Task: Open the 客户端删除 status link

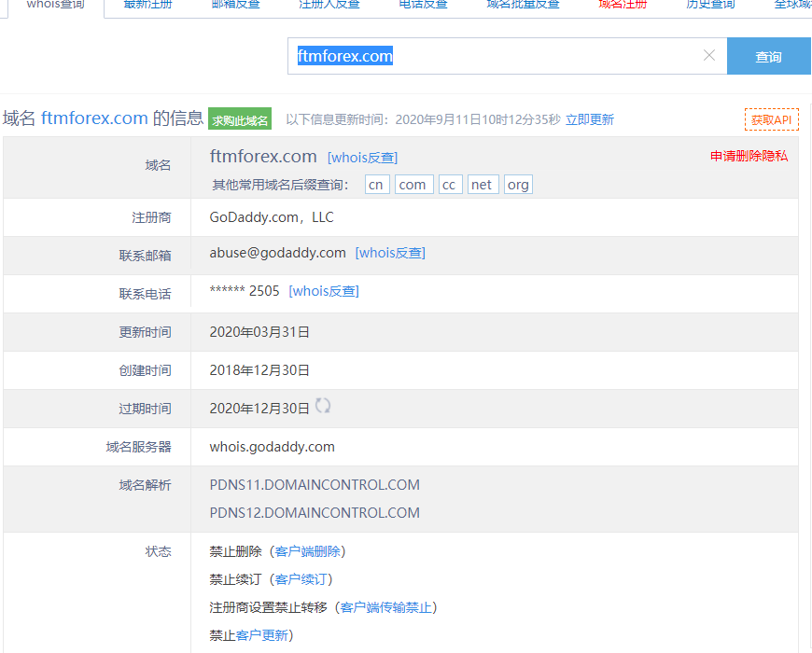Action: click(x=307, y=551)
